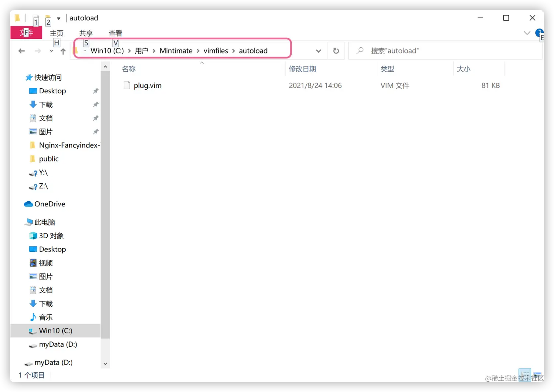
Task: Open 文档 folder under 此电脑
Action: coord(46,290)
